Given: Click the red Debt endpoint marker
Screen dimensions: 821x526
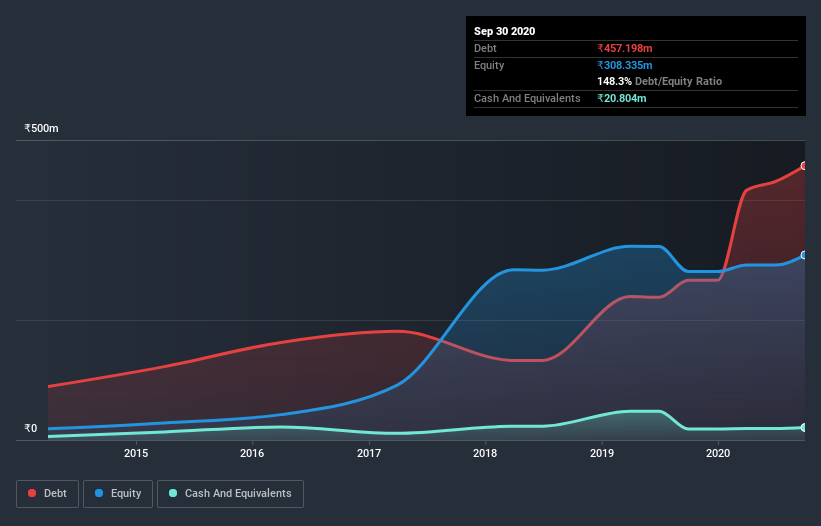Looking at the screenshot, I should (x=804, y=166).
